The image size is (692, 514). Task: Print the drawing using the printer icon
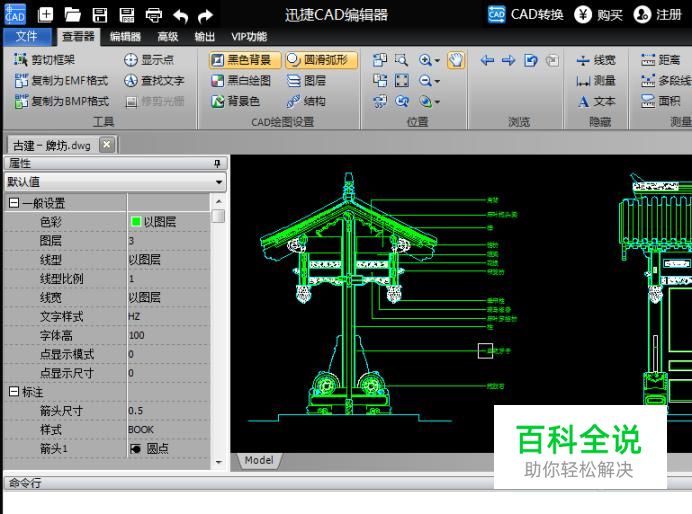154,15
